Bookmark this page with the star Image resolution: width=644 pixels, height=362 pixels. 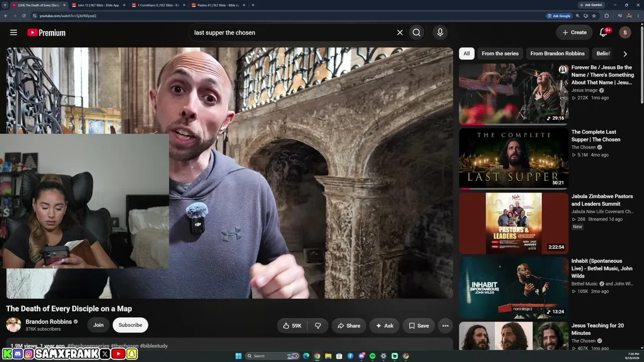[x=594, y=16]
